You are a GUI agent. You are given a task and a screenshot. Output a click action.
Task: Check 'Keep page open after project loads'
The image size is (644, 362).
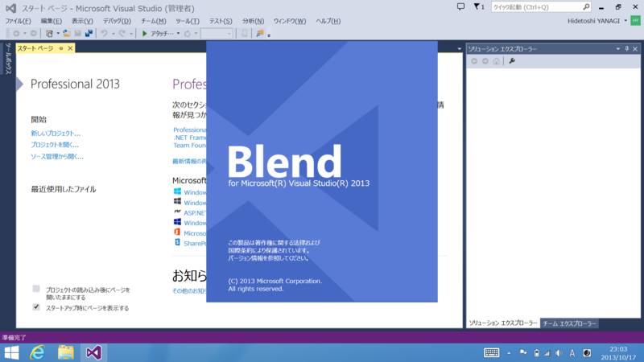(x=36, y=289)
